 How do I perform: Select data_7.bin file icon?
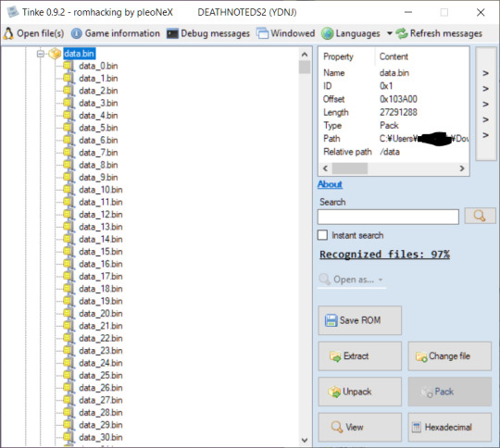(x=69, y=153)
